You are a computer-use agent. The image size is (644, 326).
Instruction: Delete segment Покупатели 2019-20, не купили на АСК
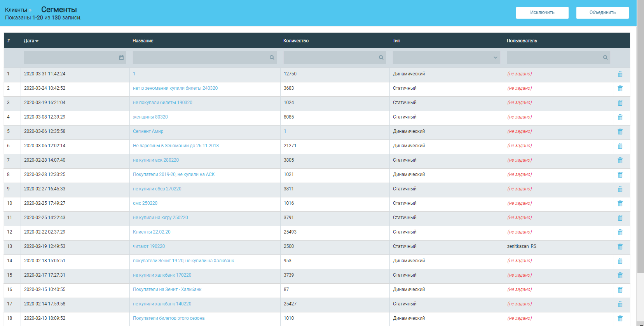[620, 174]
